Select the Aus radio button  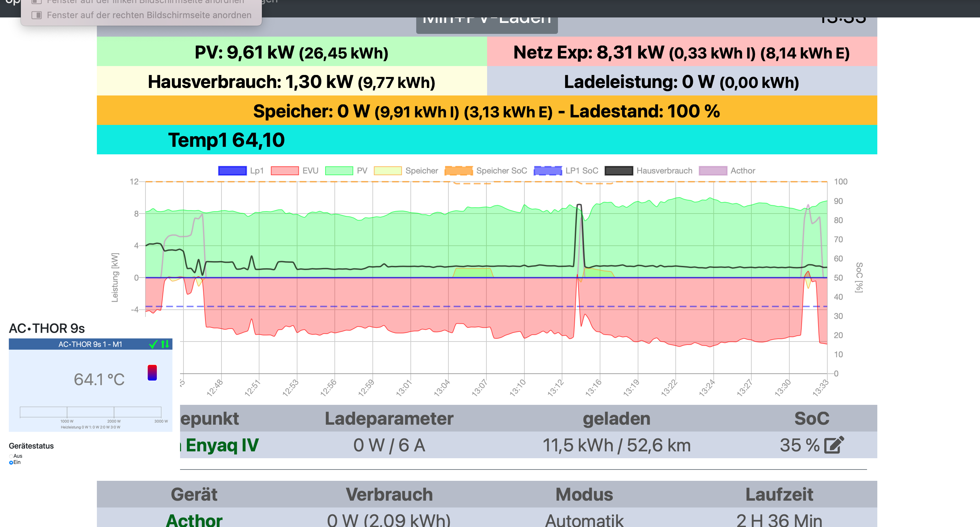tap(11, 456)
